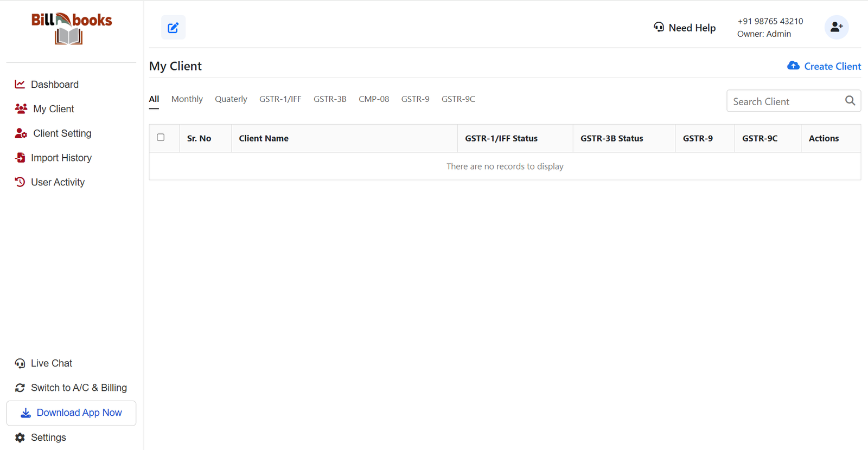868x450 pixels.
Task: Open Dashboard from the sidebar
Action: (x=54, y=85)
